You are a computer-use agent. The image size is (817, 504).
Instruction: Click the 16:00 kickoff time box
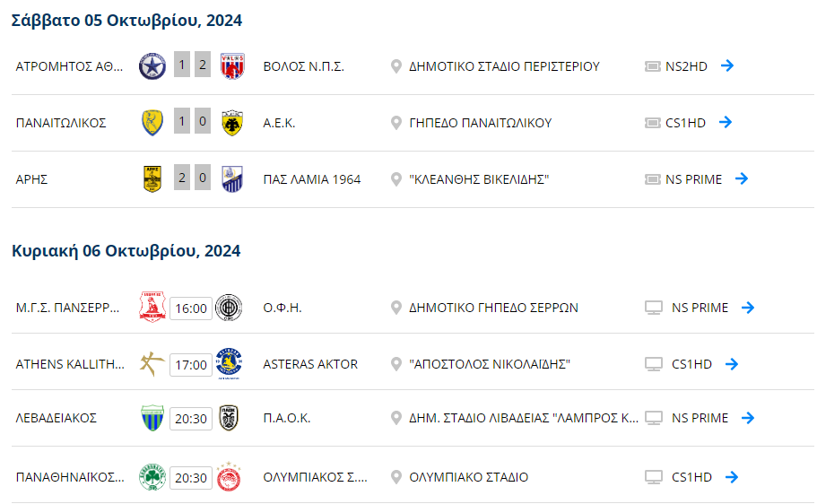click(191, 308)
